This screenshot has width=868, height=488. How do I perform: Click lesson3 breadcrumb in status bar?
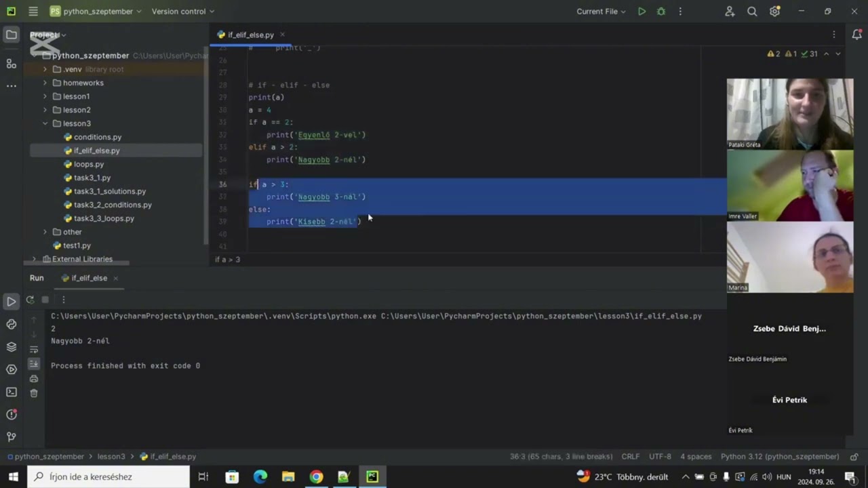pyautogui.click(x=111, y=457)
